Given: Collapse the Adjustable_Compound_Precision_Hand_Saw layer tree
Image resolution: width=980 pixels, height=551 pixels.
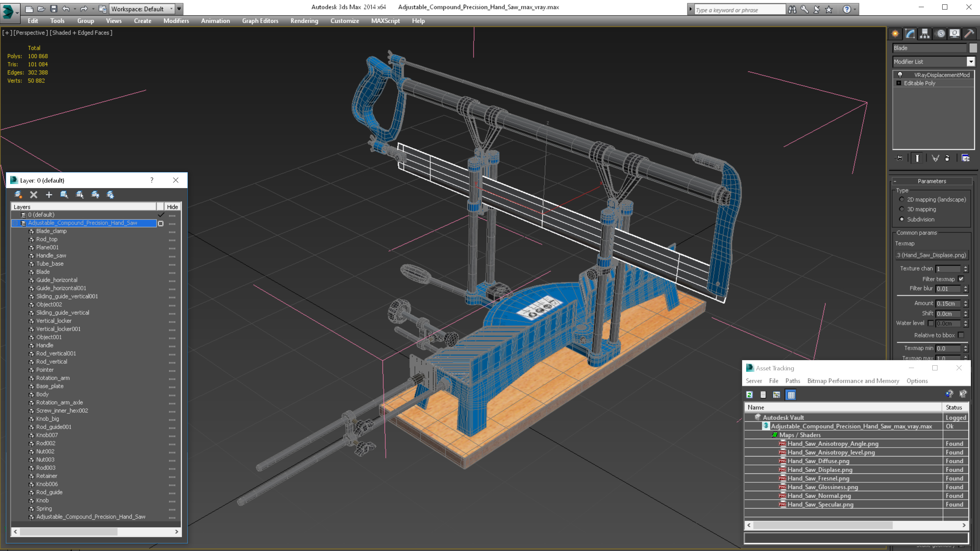Looking at the screenshot, I should click(15, 223).
